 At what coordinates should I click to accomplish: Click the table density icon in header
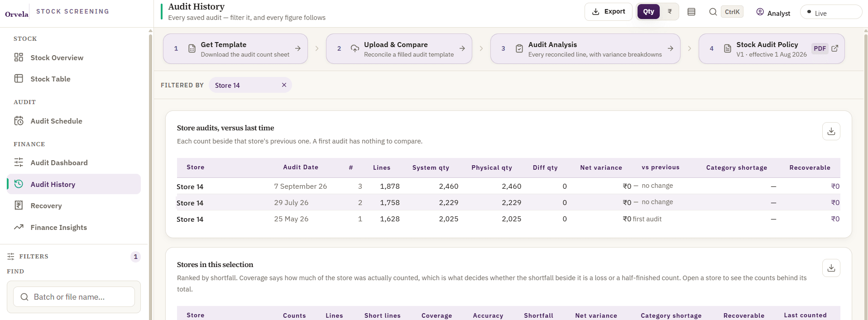(x=691, y=12)
